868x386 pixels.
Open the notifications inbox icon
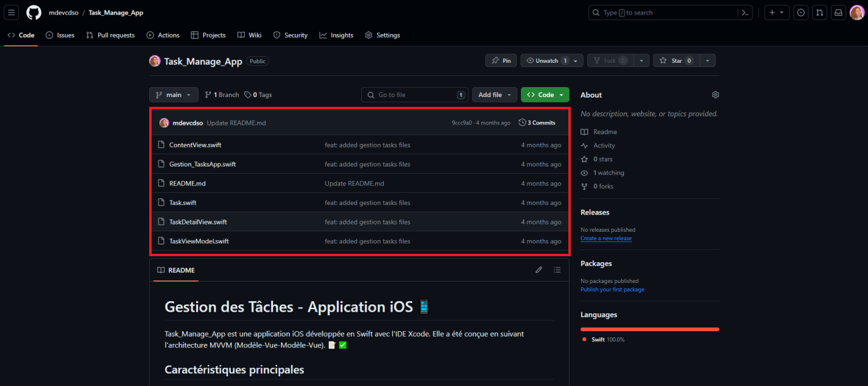(838, 12)
